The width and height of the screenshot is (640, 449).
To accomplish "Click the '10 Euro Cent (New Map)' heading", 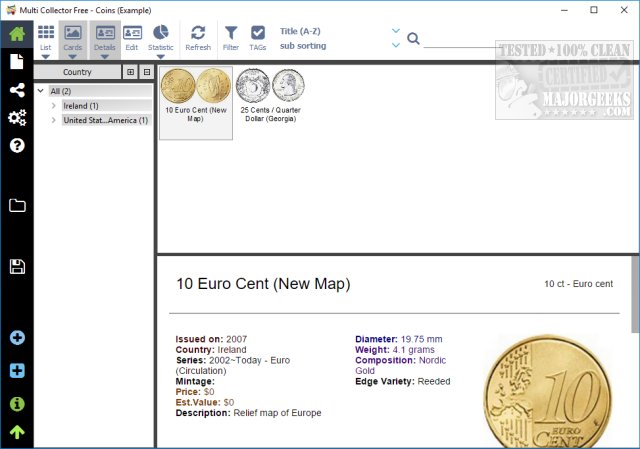I will (x=263, y=284).
